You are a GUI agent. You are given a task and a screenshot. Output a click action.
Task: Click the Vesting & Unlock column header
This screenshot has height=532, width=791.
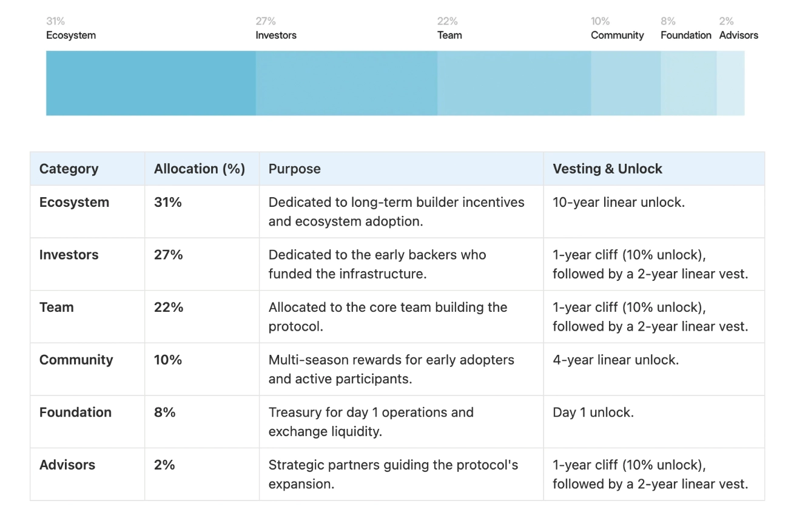pos(607,169)
